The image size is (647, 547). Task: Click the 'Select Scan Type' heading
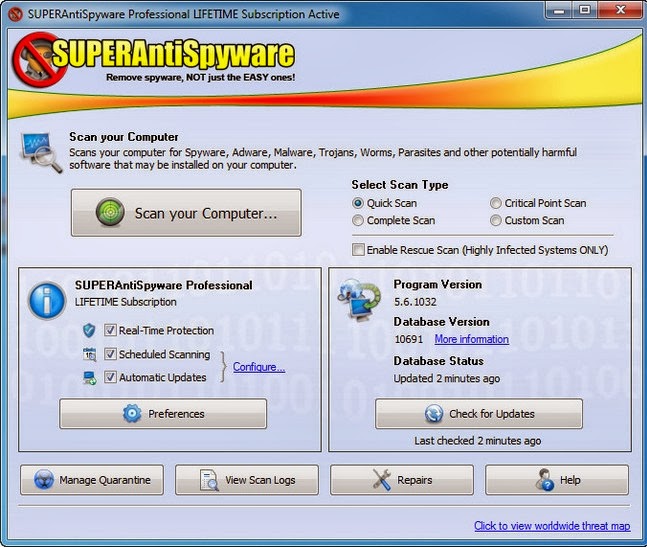tap(399, 185)
